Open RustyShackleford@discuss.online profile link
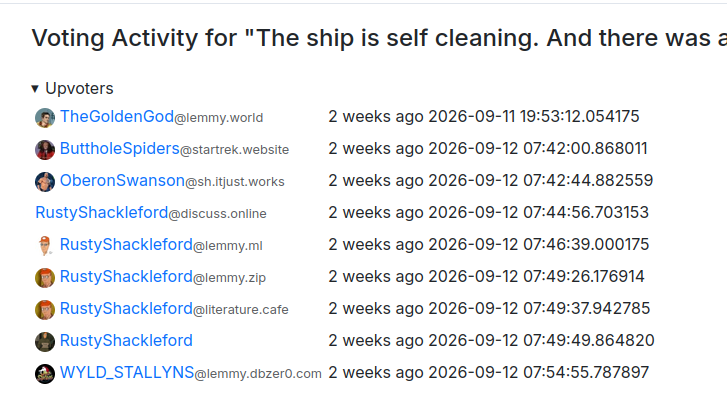 151,212
